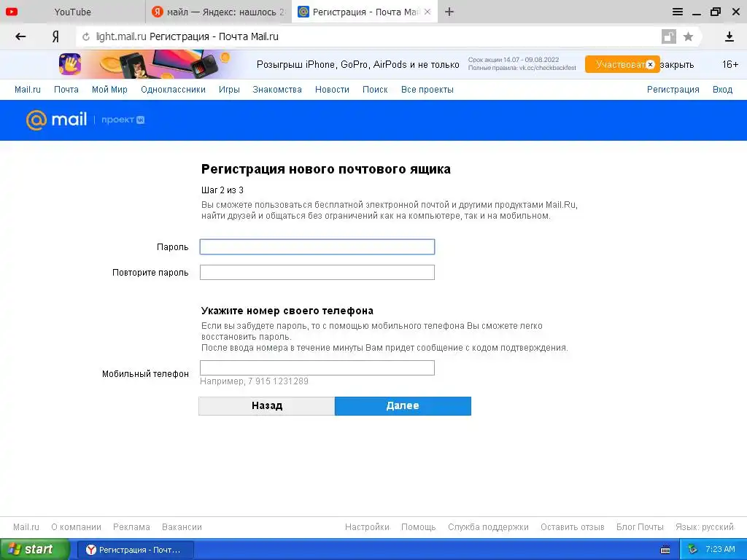The width and height of the screenshot is (747, 560).
Task: Open Знакомства navigation link
Action: click(x=277, y=90)
